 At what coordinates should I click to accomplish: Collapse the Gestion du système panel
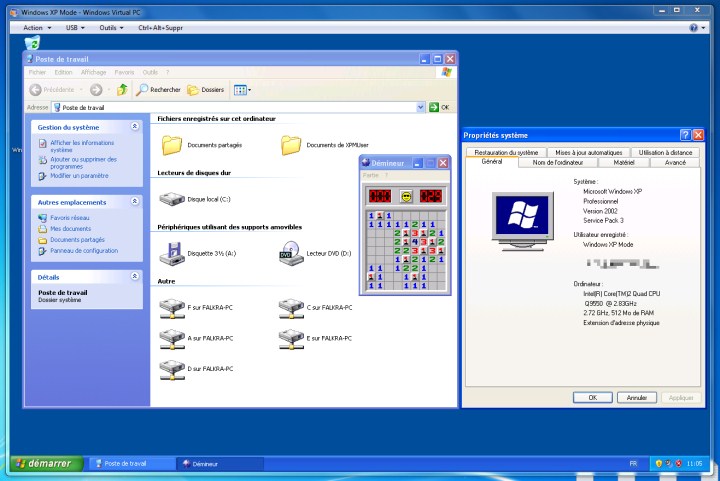pyautogui.click(x=135, y=126)
